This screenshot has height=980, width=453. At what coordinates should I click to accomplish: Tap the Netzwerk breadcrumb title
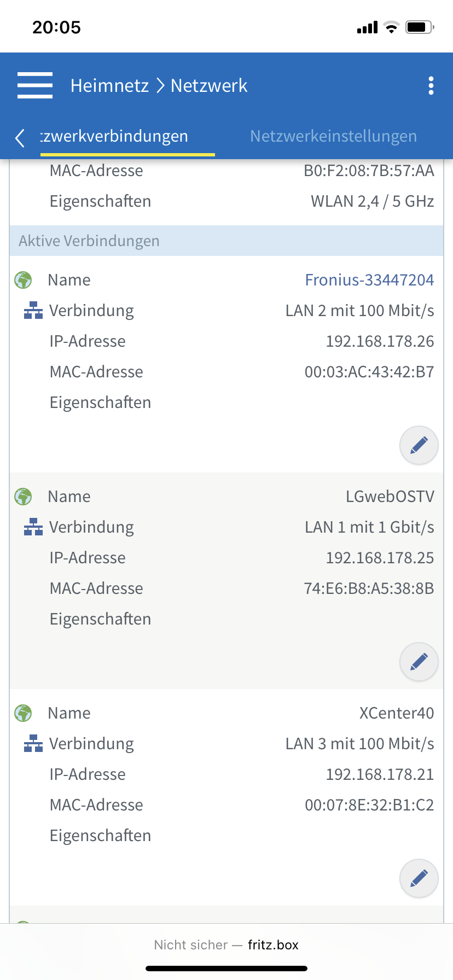tap(209, 85)
